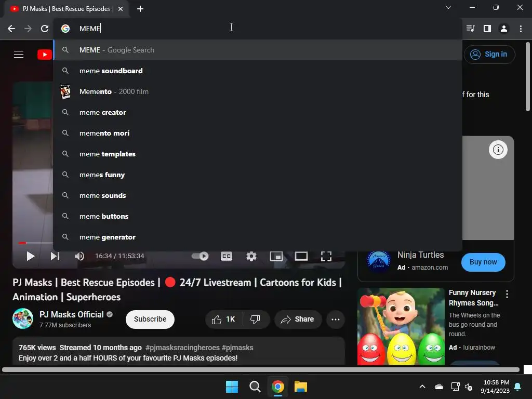Open Windows taskbar search
The height and width of the screenshot is (399, 532).
click(255, 387)
